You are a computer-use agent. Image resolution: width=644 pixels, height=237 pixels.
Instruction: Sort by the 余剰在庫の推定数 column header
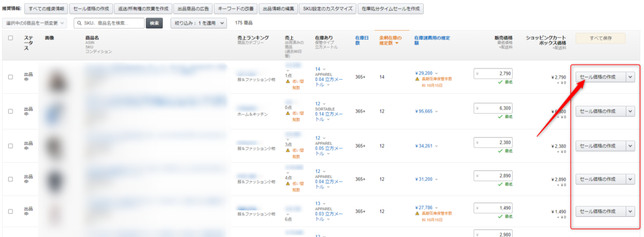390,40
